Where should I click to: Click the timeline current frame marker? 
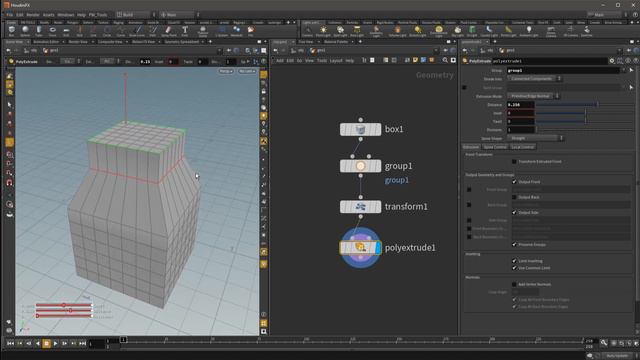123,340
